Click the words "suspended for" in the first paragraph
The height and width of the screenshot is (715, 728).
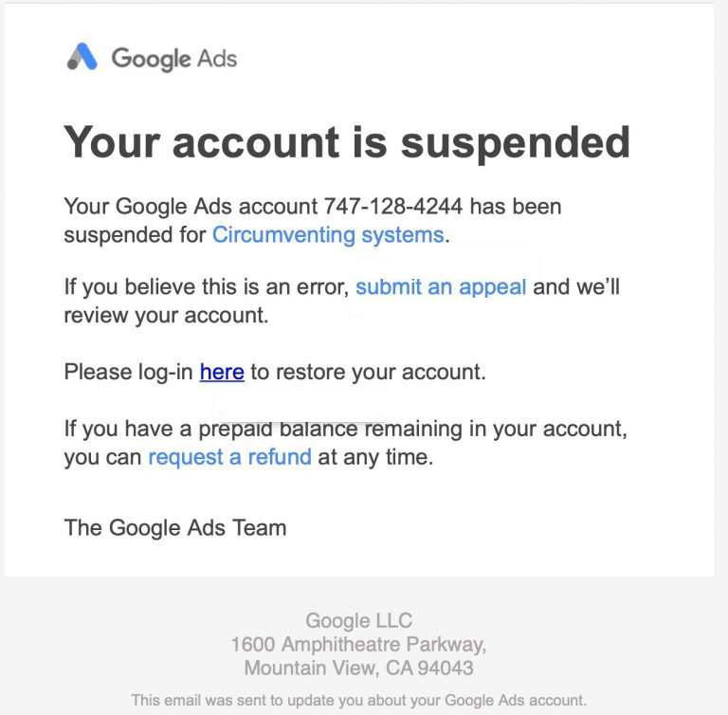point(135,234)
